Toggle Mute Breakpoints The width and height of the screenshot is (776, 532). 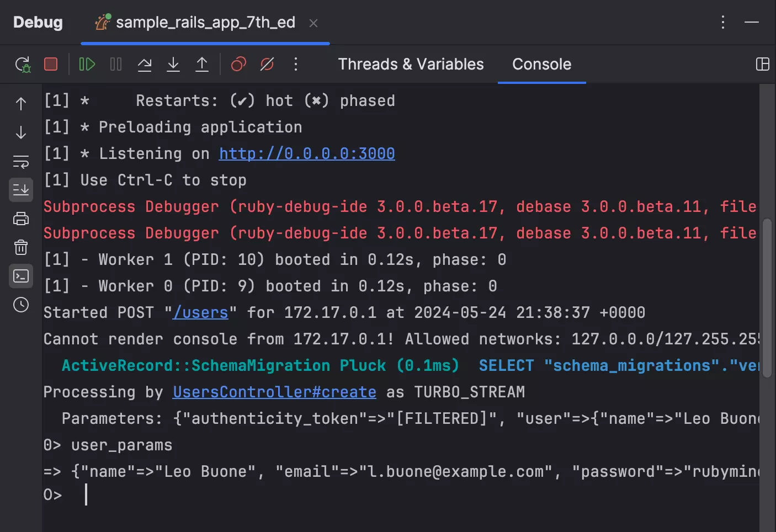(x=267, y=65)
